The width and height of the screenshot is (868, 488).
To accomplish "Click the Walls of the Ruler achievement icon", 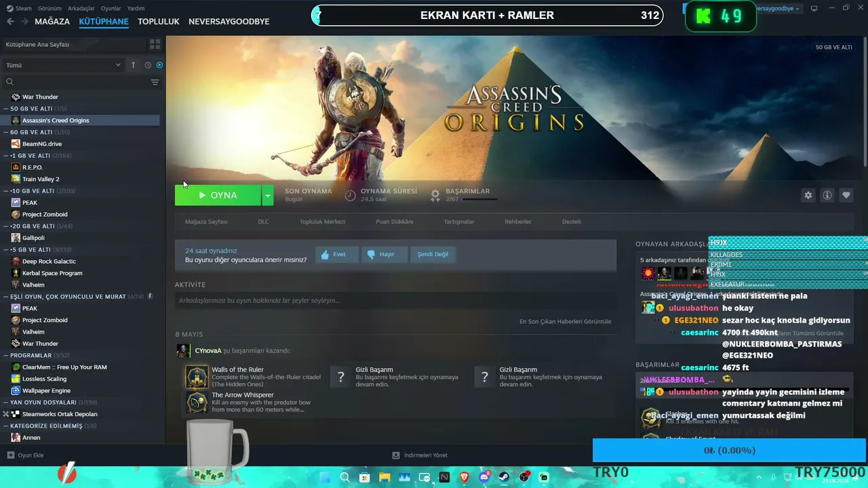I will (x=197, y=377).
